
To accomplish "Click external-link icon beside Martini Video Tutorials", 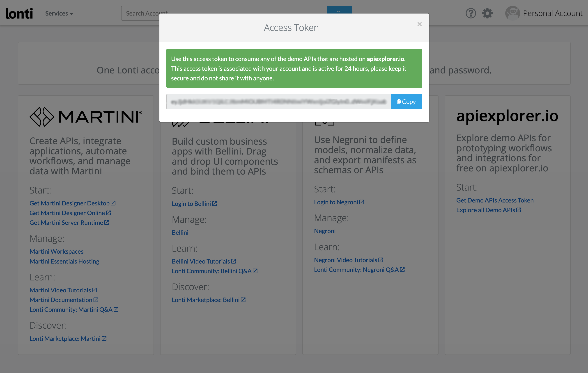I will point(94,290).
